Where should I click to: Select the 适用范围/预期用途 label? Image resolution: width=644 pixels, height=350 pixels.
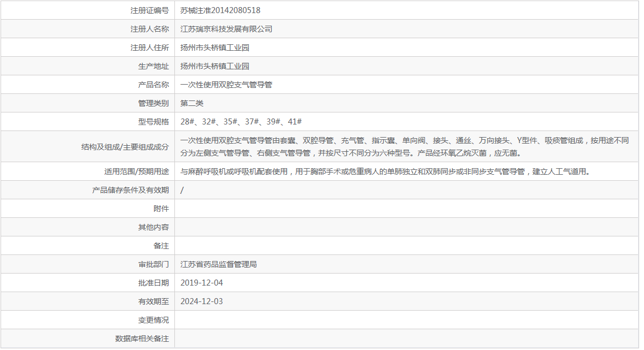click(136, 171)
